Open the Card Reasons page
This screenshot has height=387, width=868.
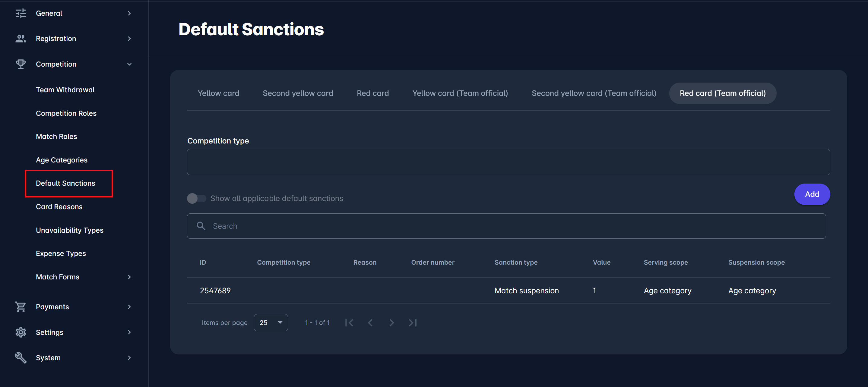pyautogui.click(x=59, y=207)
